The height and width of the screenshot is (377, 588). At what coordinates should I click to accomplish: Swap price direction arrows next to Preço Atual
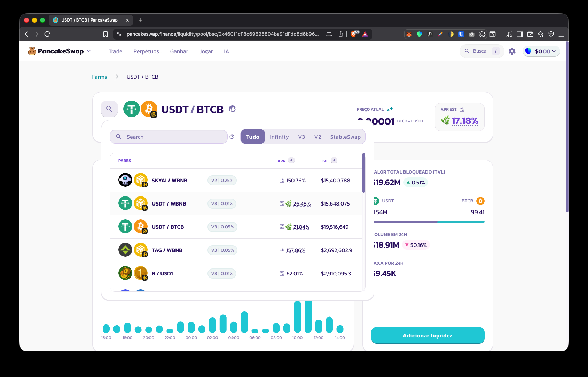pos(390,109)
